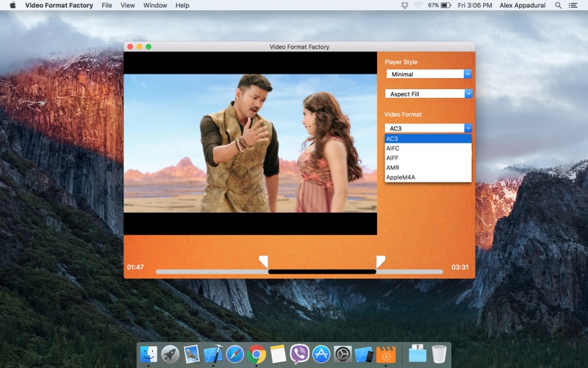Select AIFC in the format list
The height and width of the screenshot is (368, 588).
428,149
